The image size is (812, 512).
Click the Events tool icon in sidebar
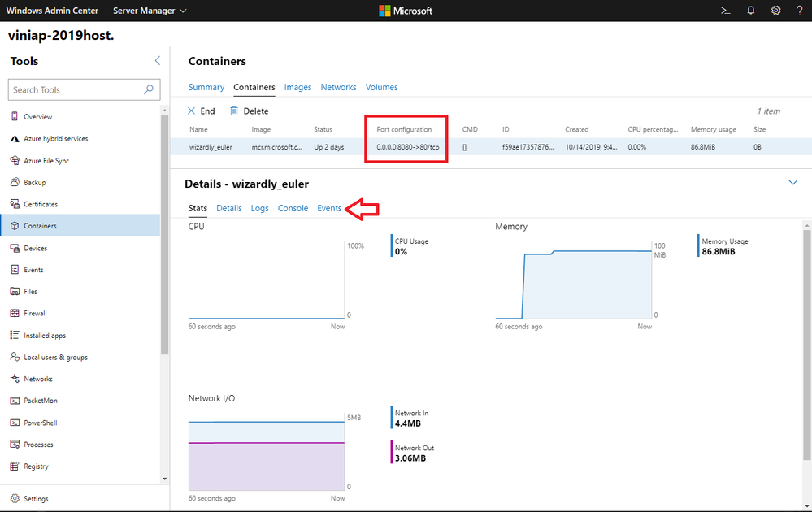point(15,270)
